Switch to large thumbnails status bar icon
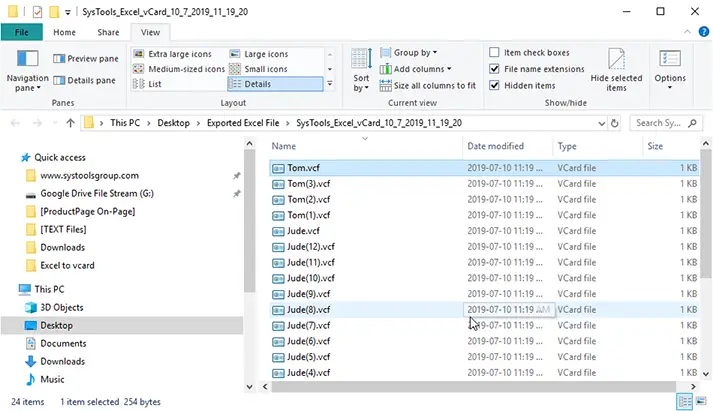This screenshot has height=411, width=713. [701, 401]
